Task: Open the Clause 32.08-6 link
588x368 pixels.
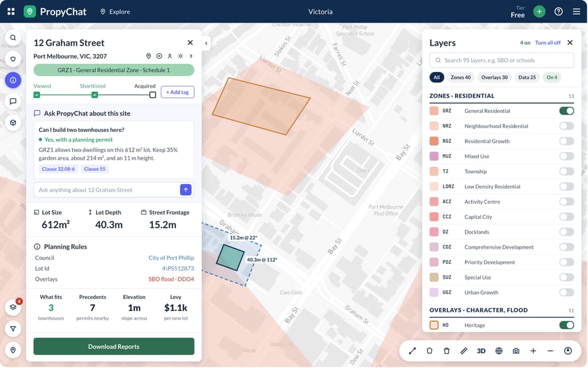Action: point(58,169)
